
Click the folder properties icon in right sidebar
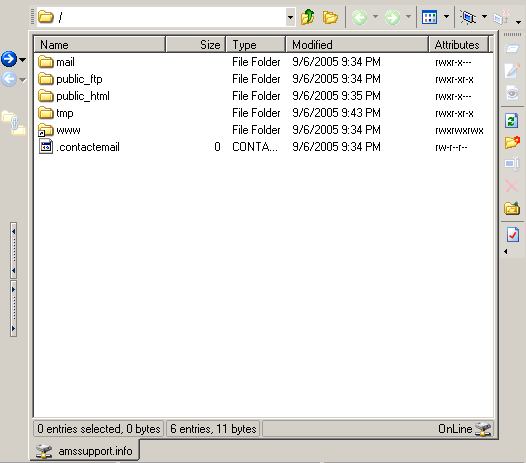tap(512, 208)
